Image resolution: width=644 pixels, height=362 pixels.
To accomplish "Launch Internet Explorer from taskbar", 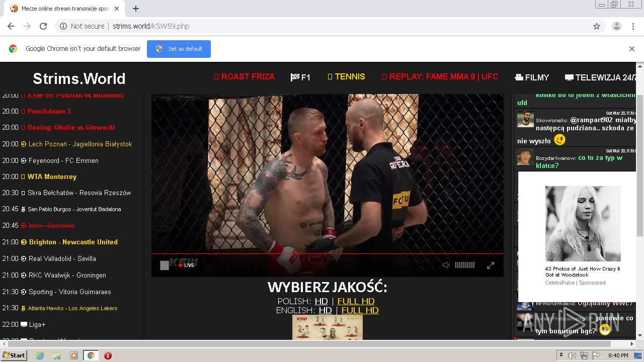I will 40,355.
